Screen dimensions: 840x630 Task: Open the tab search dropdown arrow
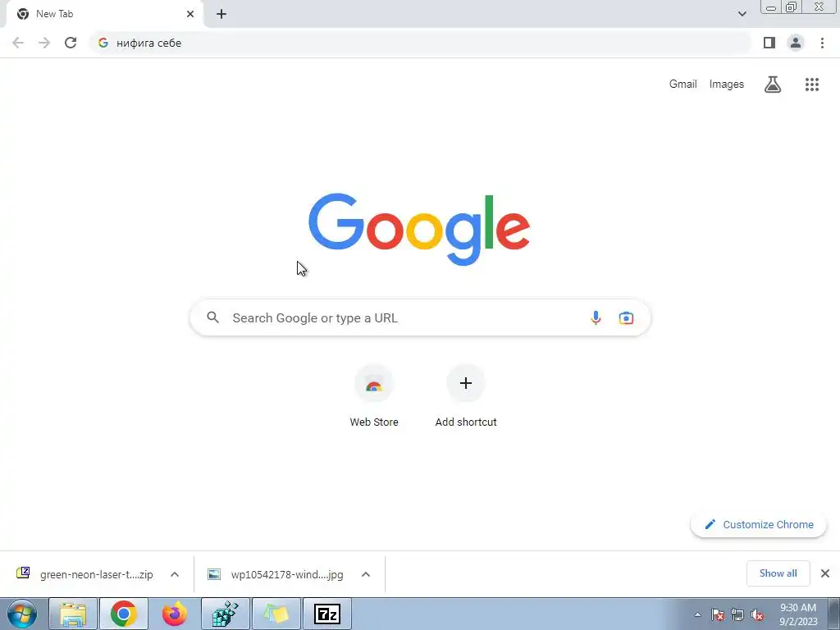pyautogui.click(x=742, y=14)
